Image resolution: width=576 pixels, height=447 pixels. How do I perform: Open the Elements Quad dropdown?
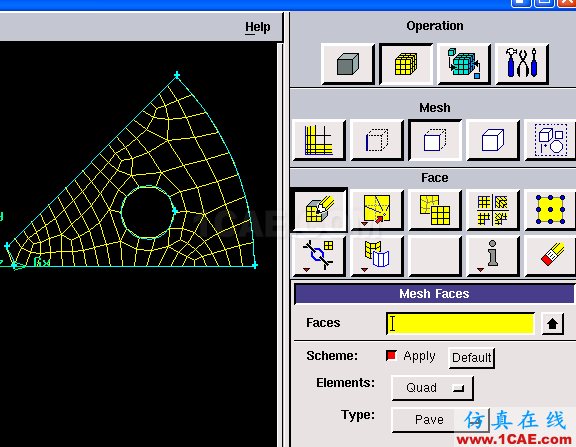pyautogui.click(x=432, y=388)
